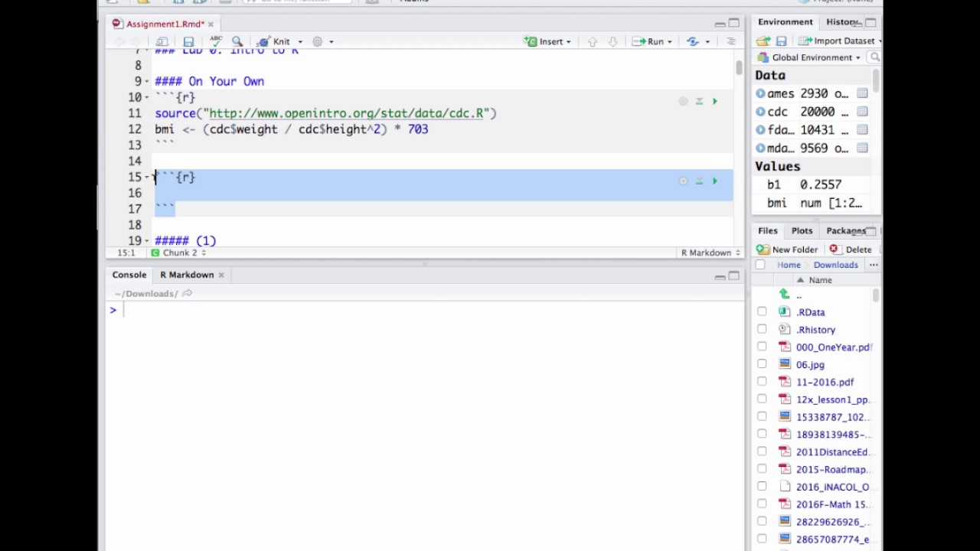Collapse the fold on line 9 heading
This screenshot has height=551, width=980.
[x=147, y=82]
